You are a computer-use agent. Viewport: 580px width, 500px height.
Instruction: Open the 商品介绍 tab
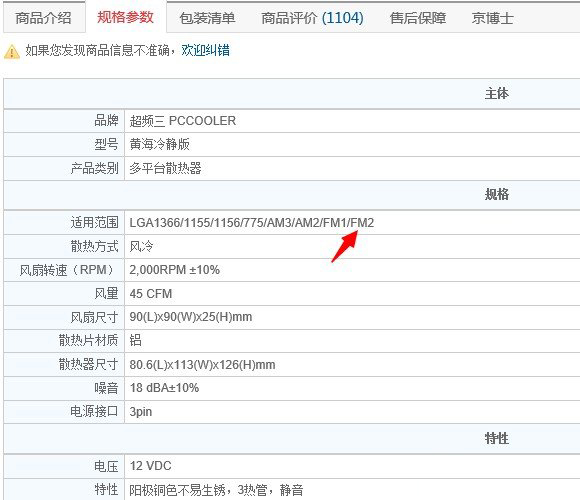(44, 18)
